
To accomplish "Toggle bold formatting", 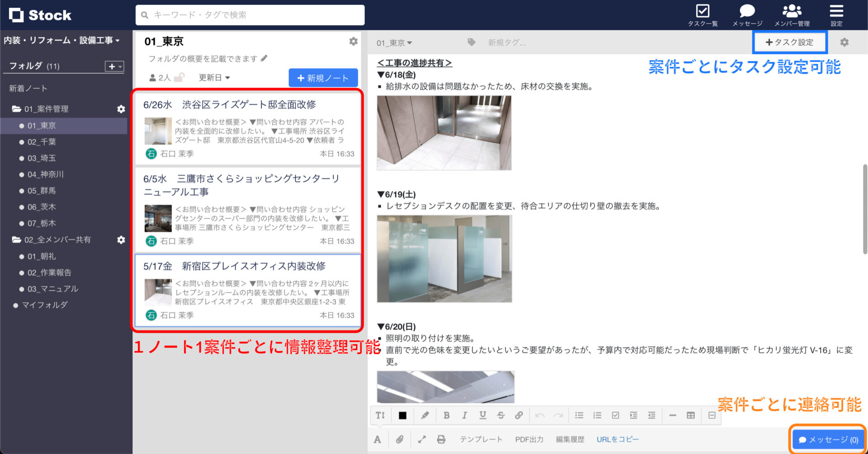I will pos(446,415).
